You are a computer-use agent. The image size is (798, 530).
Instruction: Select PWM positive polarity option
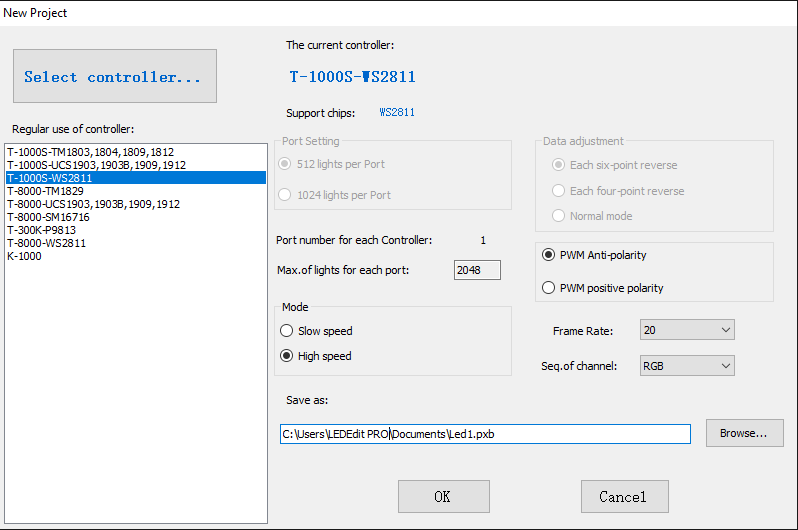(x=548, y=288)
